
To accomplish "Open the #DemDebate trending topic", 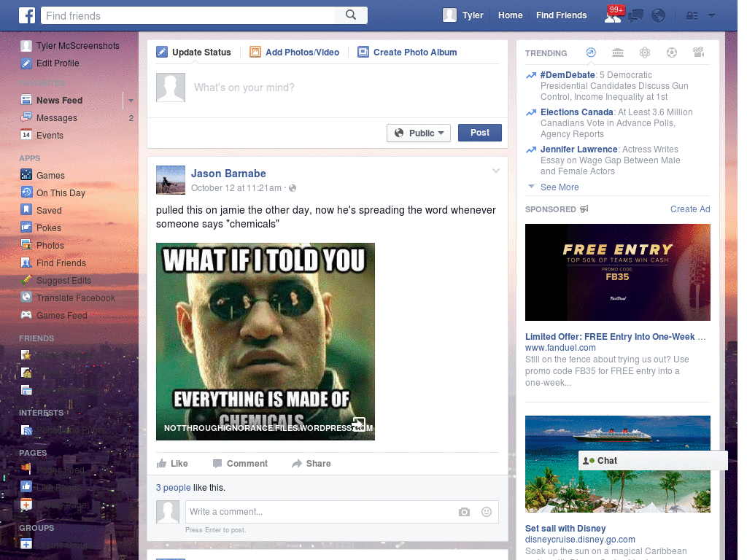I will (x=568, y=75).
